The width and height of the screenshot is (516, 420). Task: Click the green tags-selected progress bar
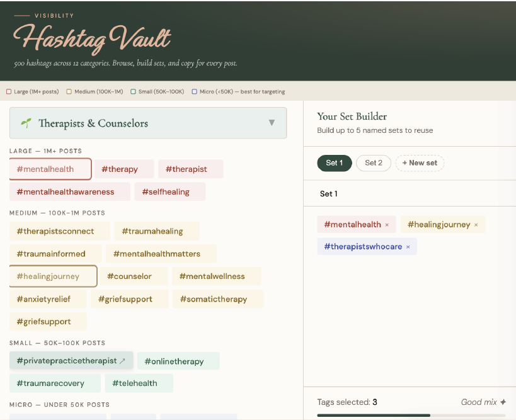378,415
